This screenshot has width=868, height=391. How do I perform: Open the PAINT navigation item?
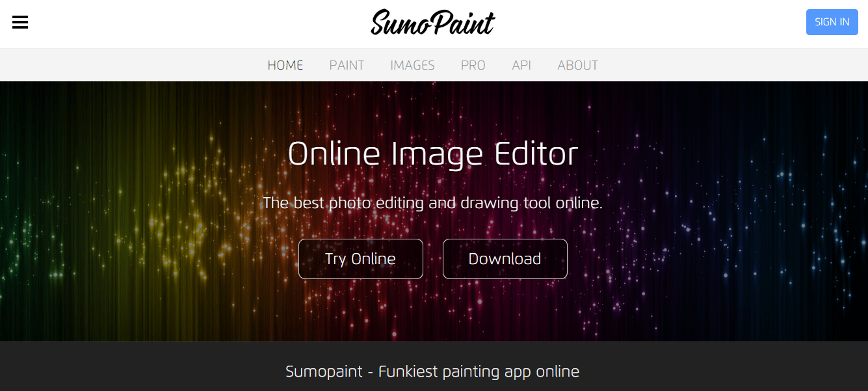[x=347, y=65]
